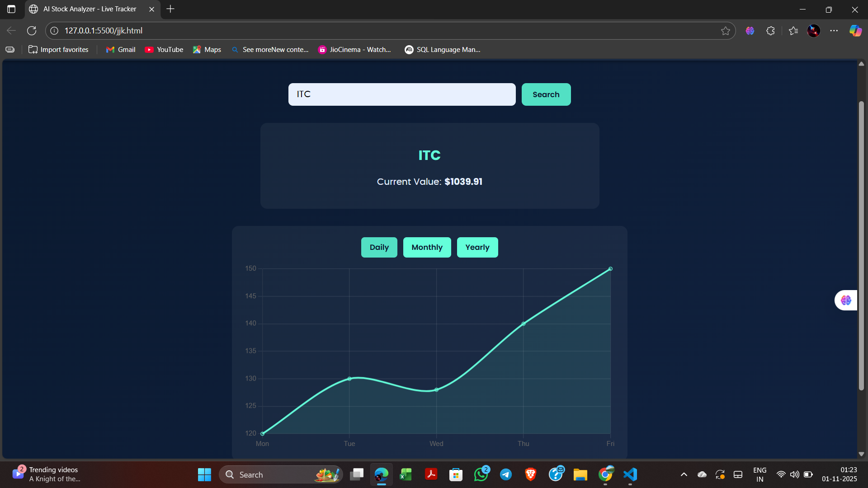Click the stock symbol input field
The height and width of the screenshot is (488, 868).
click(401, 94)
